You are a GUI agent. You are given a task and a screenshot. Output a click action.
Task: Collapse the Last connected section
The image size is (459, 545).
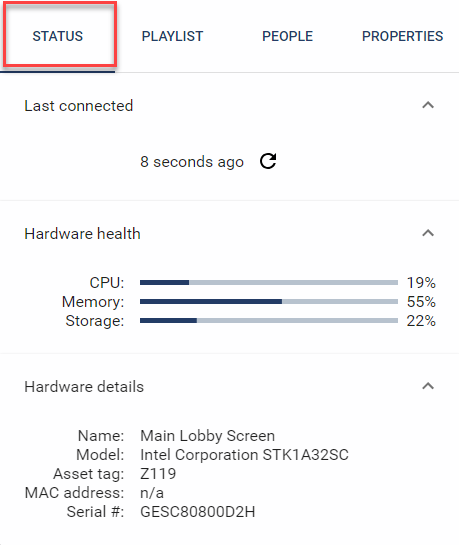coord(428,105)
